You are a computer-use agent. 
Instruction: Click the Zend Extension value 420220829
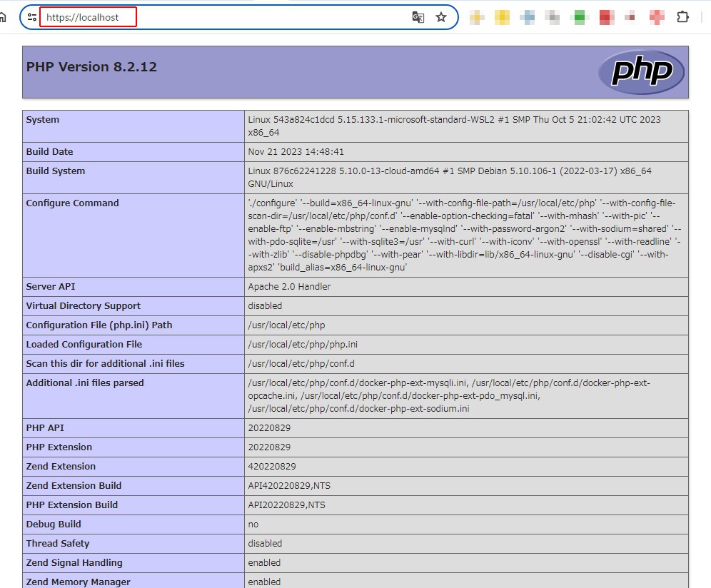[x=271, y=467]
